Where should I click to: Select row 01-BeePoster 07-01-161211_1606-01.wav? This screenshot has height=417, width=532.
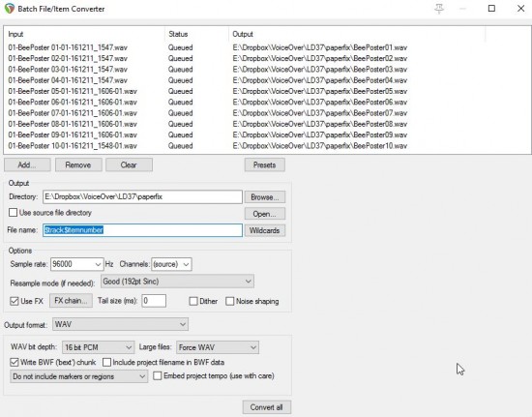pyautogui.click(x=73, y=113)
